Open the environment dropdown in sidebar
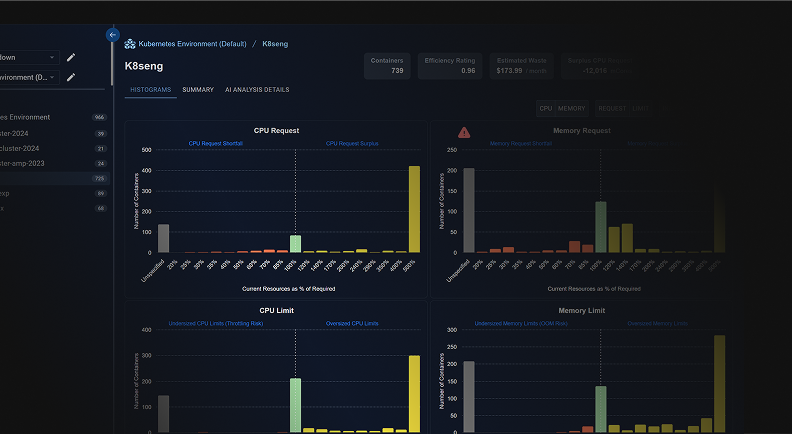The width and height of the screenshot is (792, 434). tap(28, 77)
